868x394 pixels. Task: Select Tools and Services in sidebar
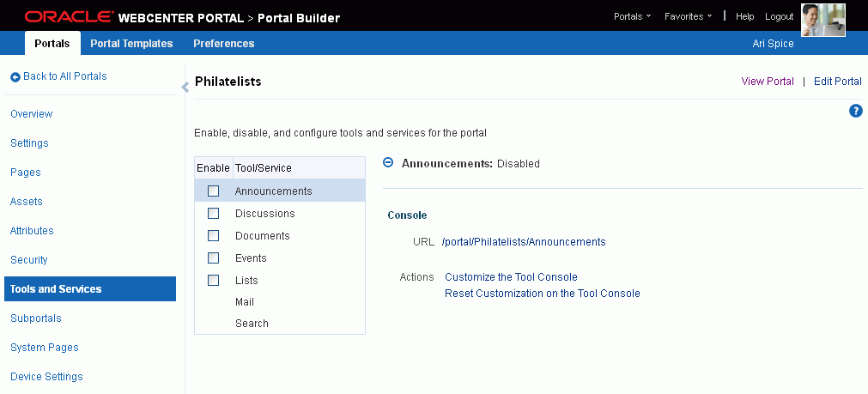click(90, 289)
